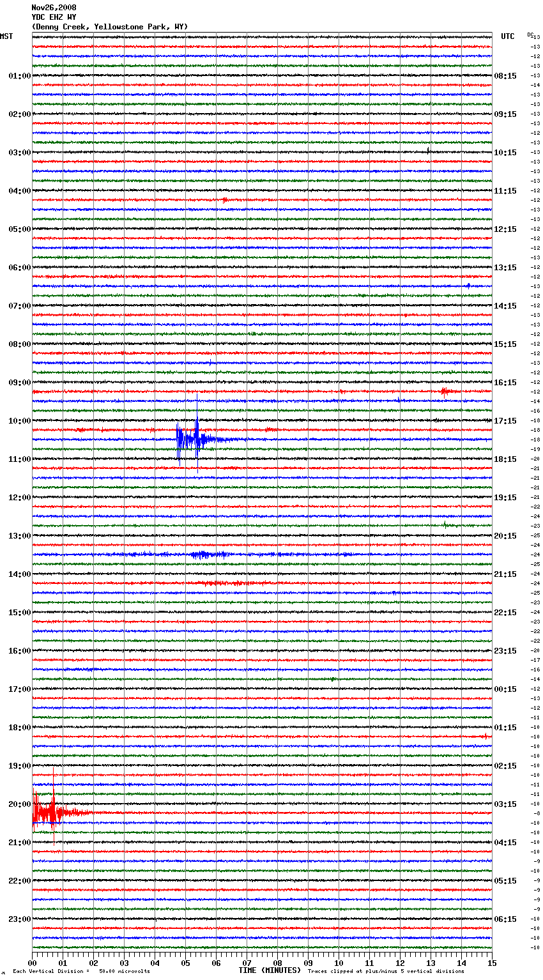The image size is (543, 980).
Task: Click the 10:00 MST time label
Action: click(x=19, y=421)
